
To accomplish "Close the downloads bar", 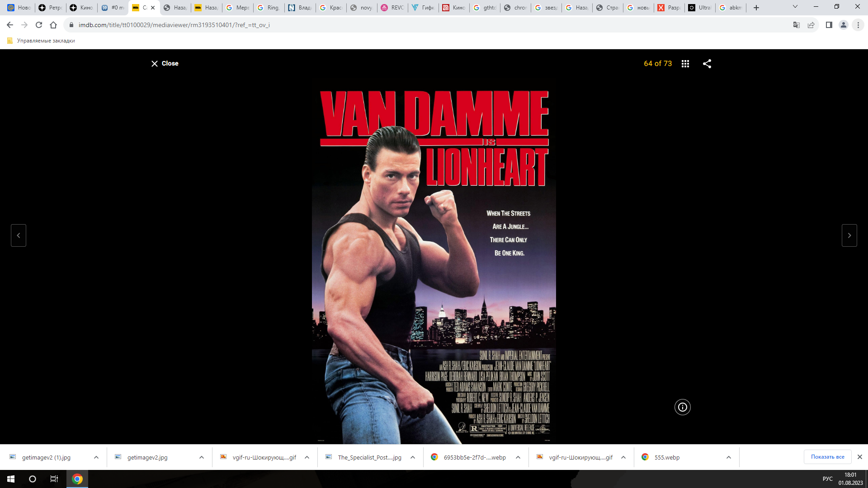I will (860, 457).
